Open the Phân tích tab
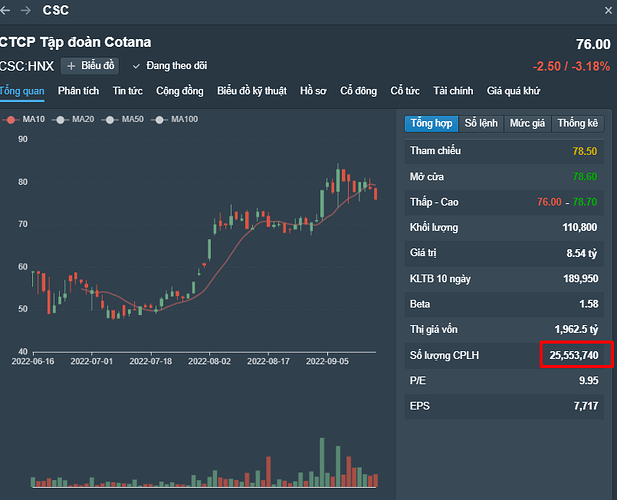The height and width of the screenshot is (500, 617). tap(79, 91)
